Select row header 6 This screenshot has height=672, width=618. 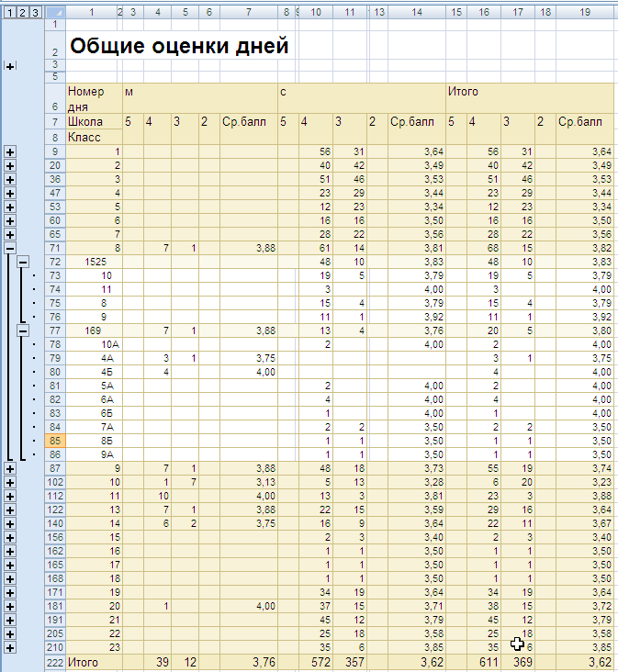[55, 98]
